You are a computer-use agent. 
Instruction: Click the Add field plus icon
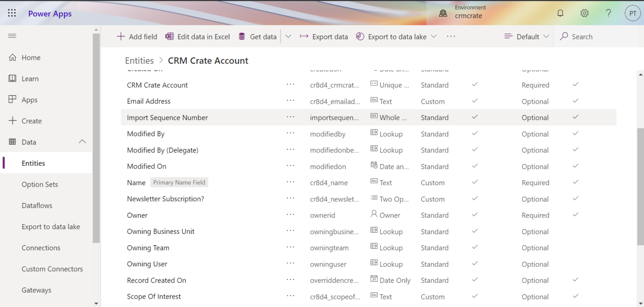point(121,36)
